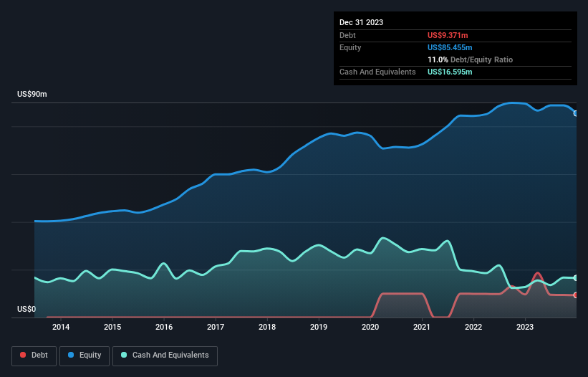Click the Debt endpoint marker on chart
The image size is (588, 377).
click(576, 295)
